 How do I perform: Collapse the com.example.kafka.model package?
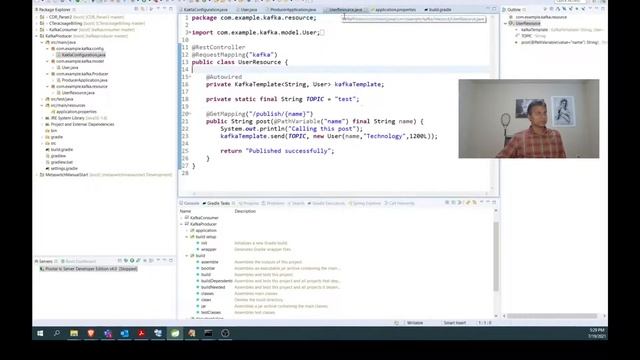(47, 61)
